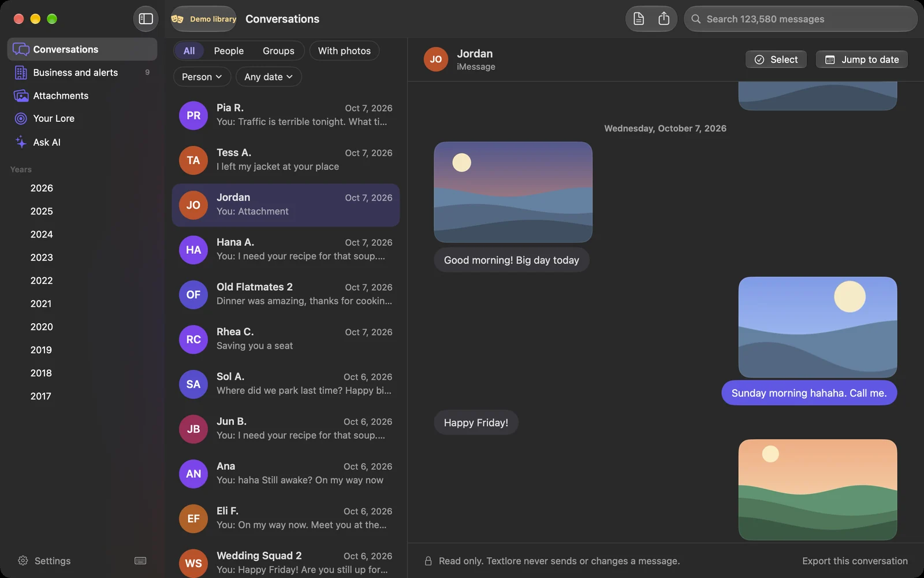Click Tess A.'s TA avatar

[193, 160]
